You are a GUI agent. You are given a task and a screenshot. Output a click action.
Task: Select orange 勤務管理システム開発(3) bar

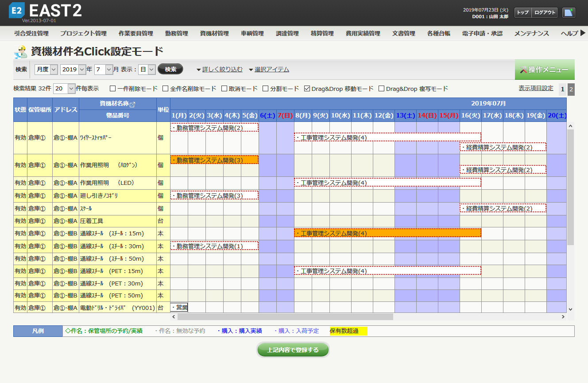214,160
